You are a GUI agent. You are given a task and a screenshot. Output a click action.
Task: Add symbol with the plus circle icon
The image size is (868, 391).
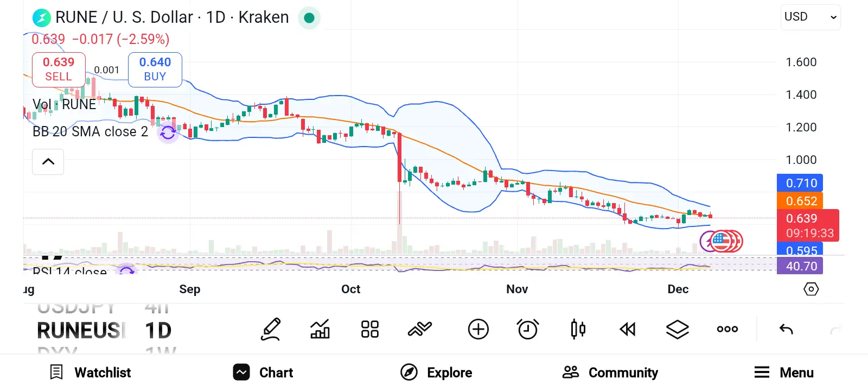478,329
